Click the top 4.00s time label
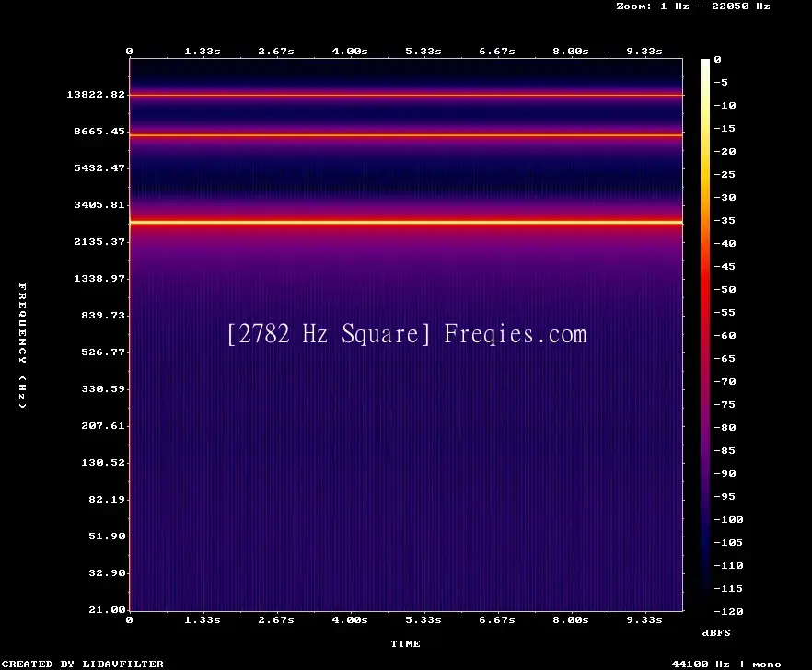 350,51
